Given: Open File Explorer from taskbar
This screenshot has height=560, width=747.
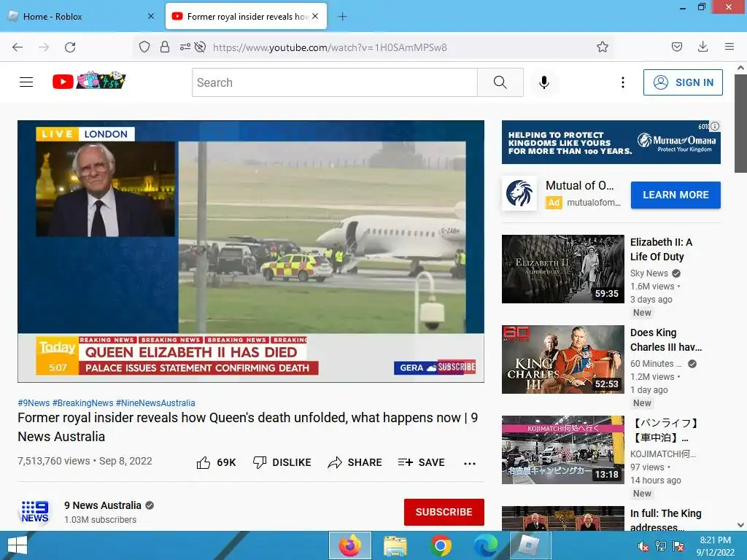Looking at the screenshot, I should point(395,545).
